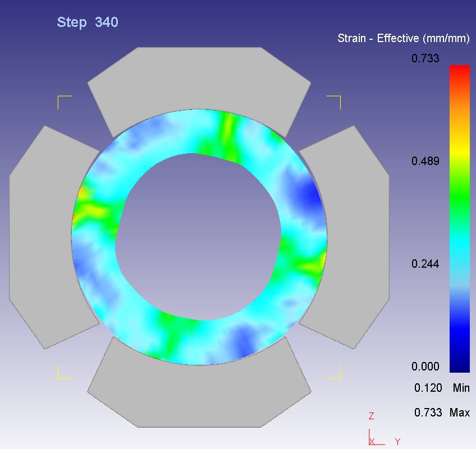Screen dimensions: 476x449
Task: Click the top-right yellow corner bracket
Action: pyautogui.click(x=335, y=101)
